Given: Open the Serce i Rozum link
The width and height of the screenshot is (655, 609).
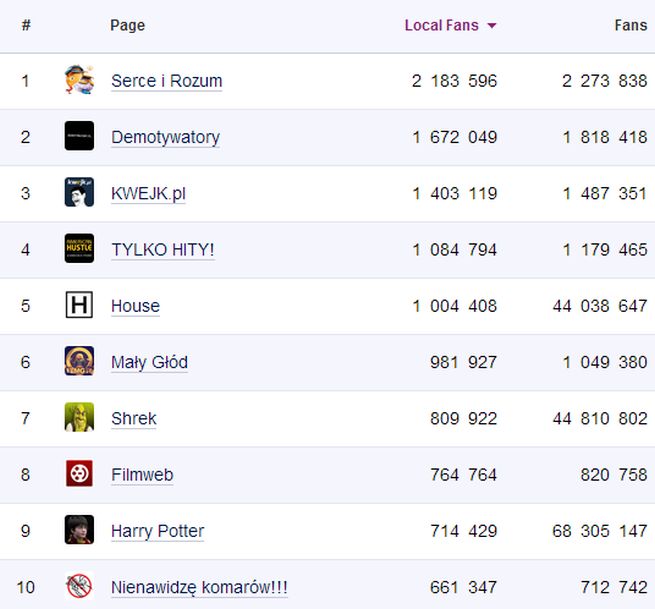Looking at the screenshot, I should (x=166, y=81).
